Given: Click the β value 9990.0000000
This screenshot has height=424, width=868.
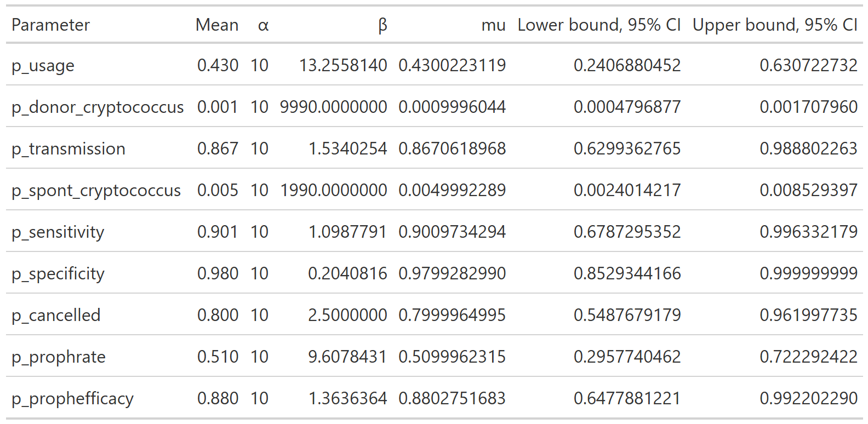Looking at the screenshot, I should 333,107.
